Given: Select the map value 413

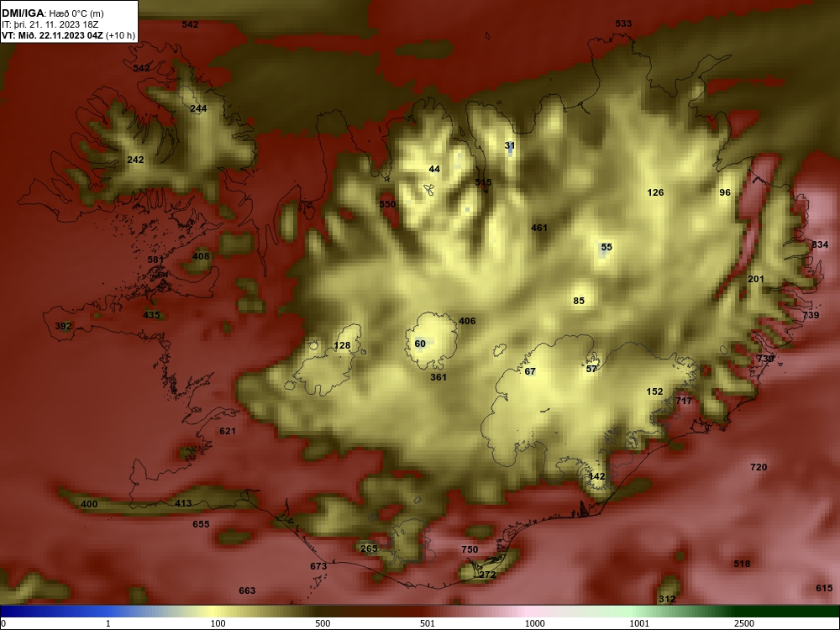Looking at the screenshot, I should coord(183,503).
